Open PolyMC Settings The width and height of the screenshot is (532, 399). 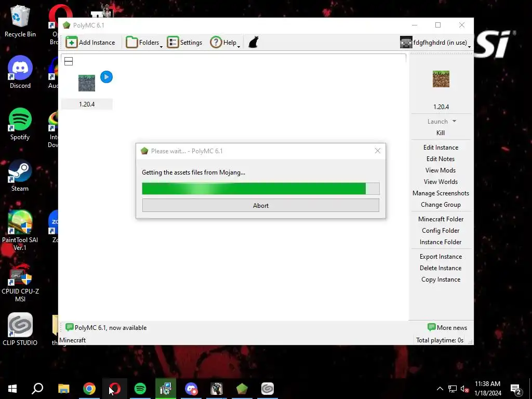point(184,43)
